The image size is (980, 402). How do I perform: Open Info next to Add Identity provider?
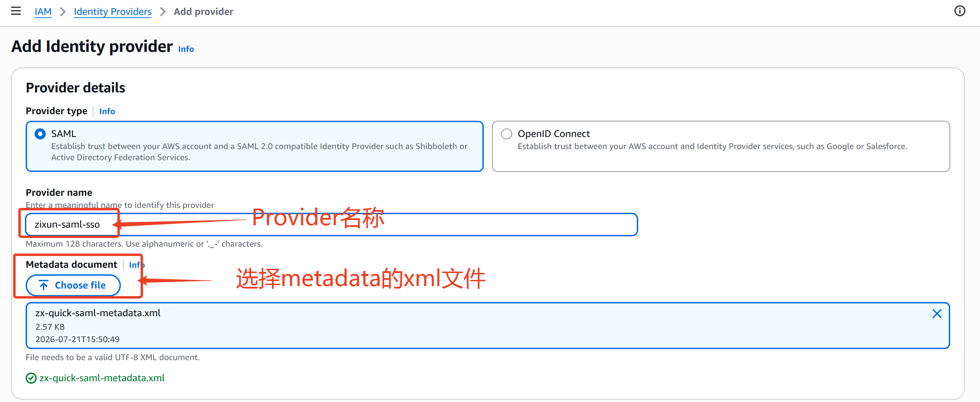[x=186, y=49]
